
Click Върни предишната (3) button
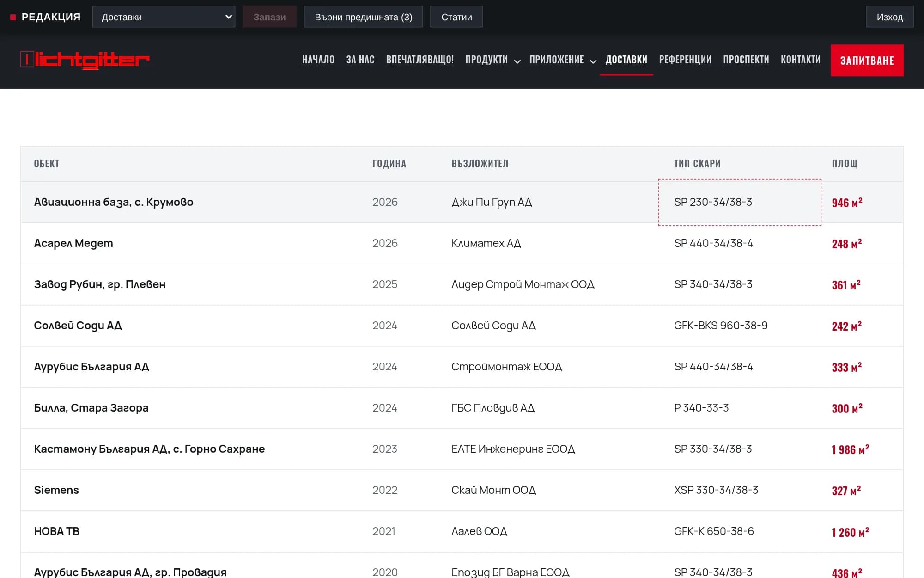(363, 17)
